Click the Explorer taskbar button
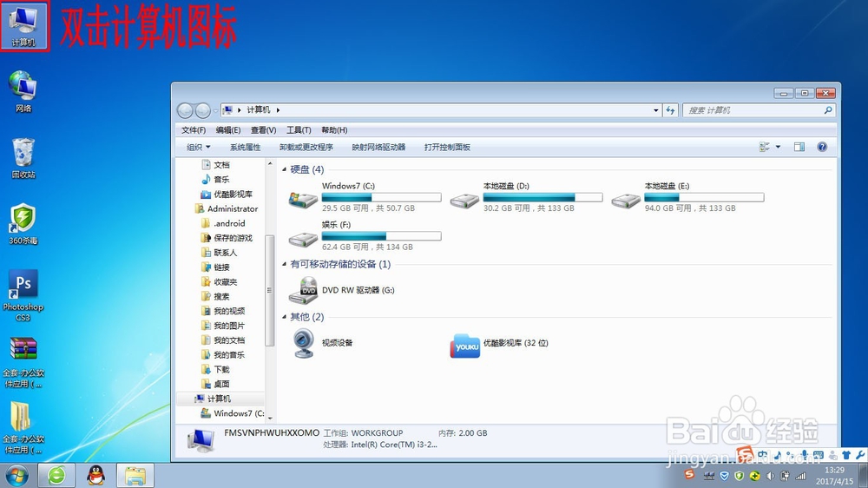This screenshot has height=488, width=868. point(135,475)
